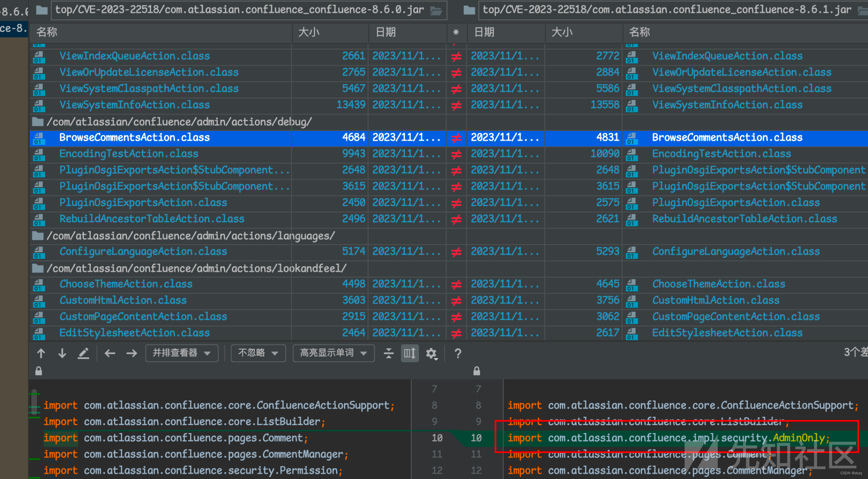Screen dimensions: 868x479
Task: Click the question mark help icon
Action: point(458,353)
